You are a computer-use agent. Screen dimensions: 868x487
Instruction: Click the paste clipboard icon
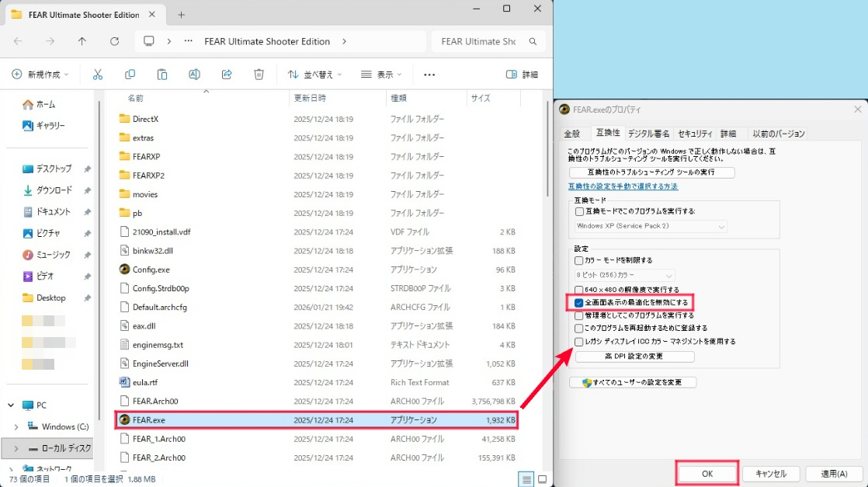162,75
